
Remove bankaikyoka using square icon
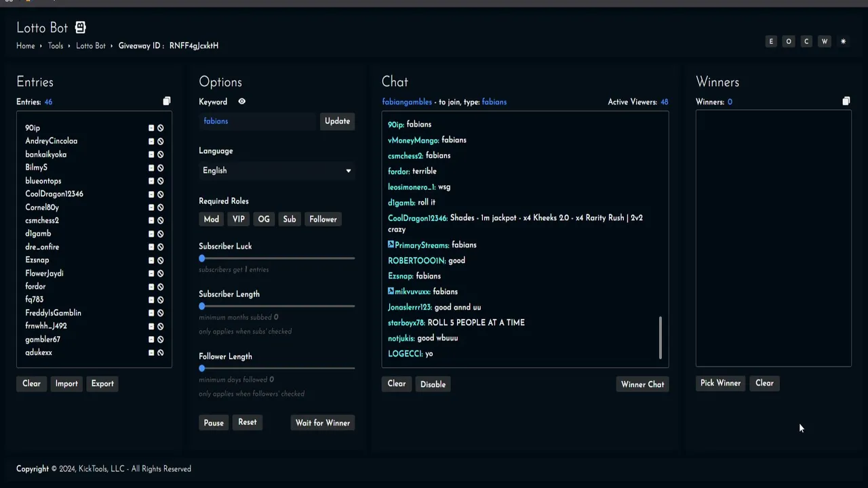(x=151, y=155)
